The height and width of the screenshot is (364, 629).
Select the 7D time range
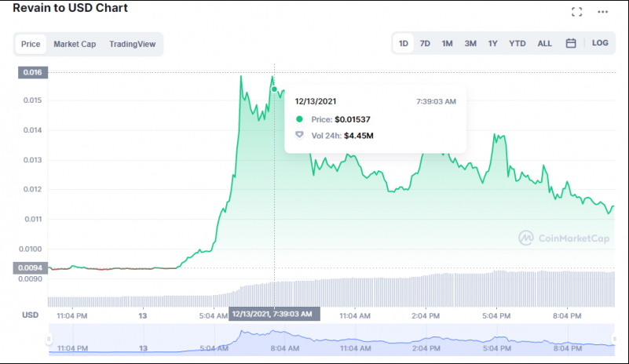(425, 43)
